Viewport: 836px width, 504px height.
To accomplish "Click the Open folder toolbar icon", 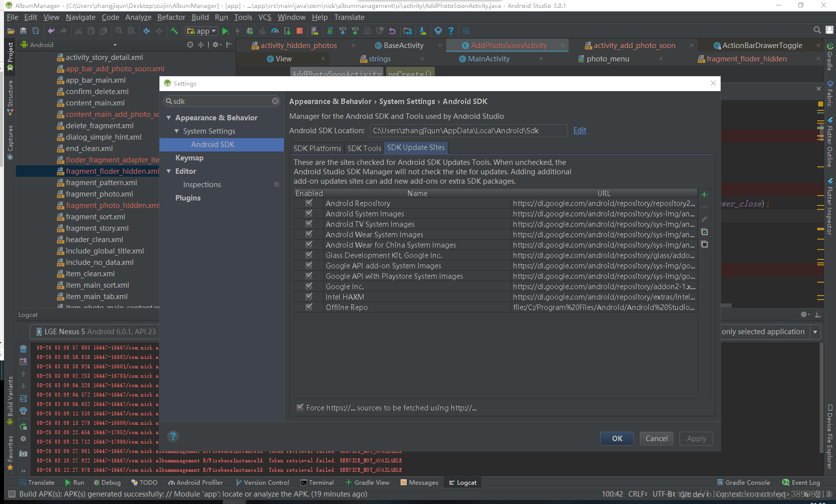I will [10, 31].
